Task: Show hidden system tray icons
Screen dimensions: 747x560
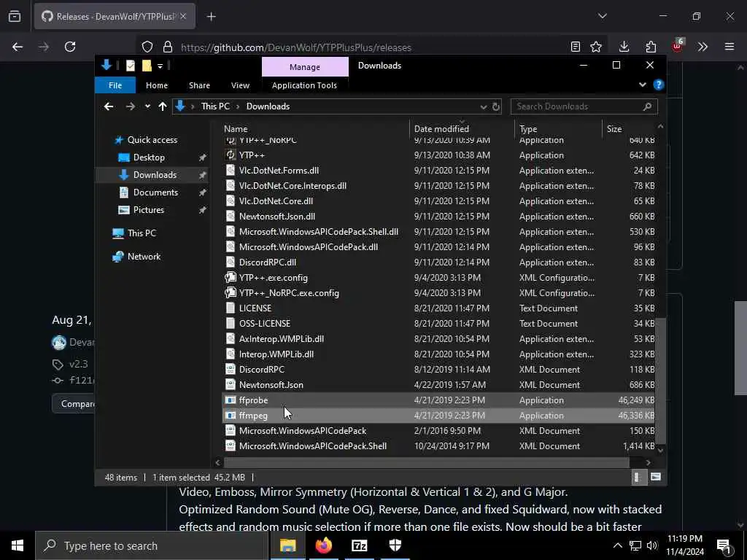Action: tap(617, 545)
